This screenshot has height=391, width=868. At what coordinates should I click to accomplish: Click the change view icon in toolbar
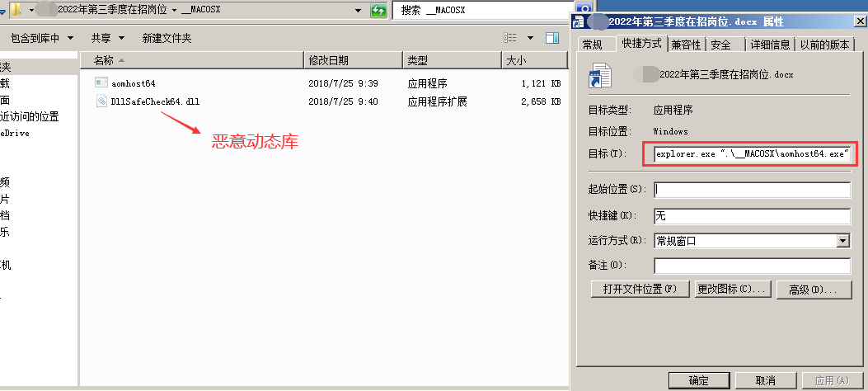click(510, 38)
